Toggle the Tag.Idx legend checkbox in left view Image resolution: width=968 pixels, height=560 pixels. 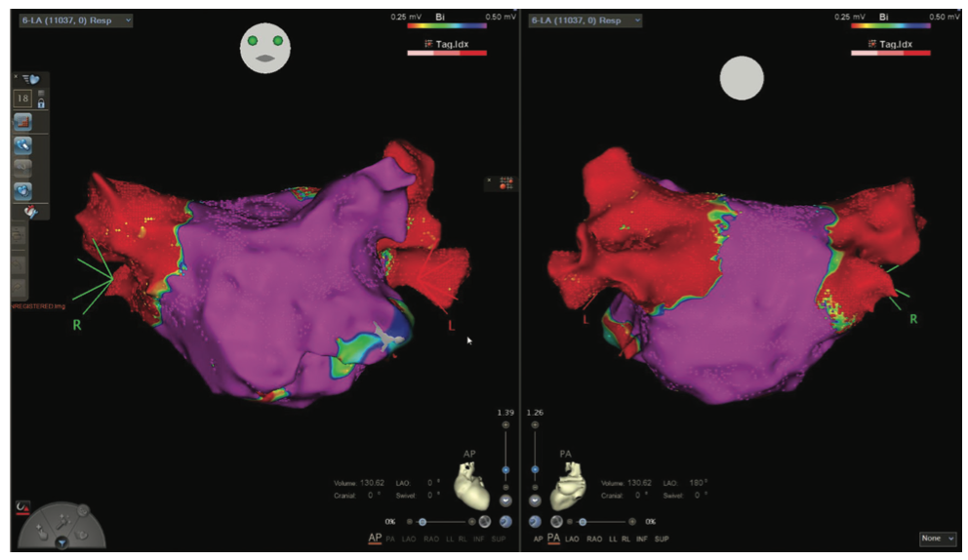(412, 44)
